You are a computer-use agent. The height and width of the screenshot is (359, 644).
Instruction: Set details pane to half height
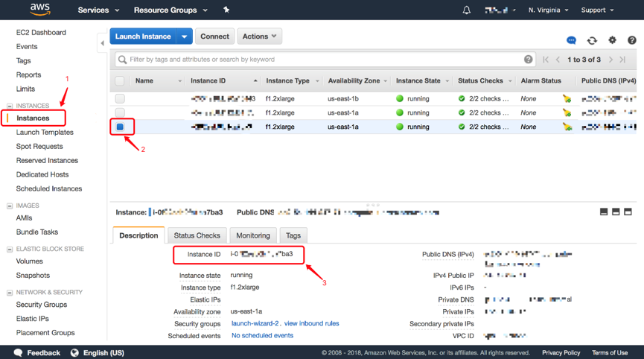tap(616, 212)
